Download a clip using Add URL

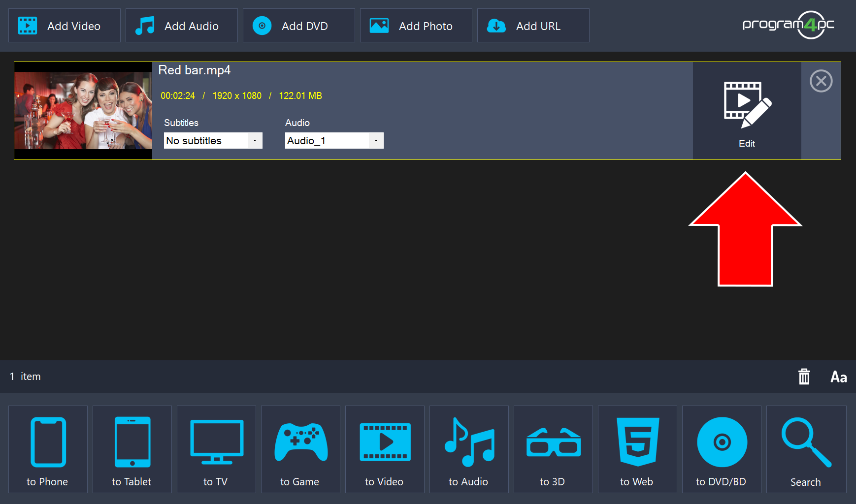(x=533, y=26)
